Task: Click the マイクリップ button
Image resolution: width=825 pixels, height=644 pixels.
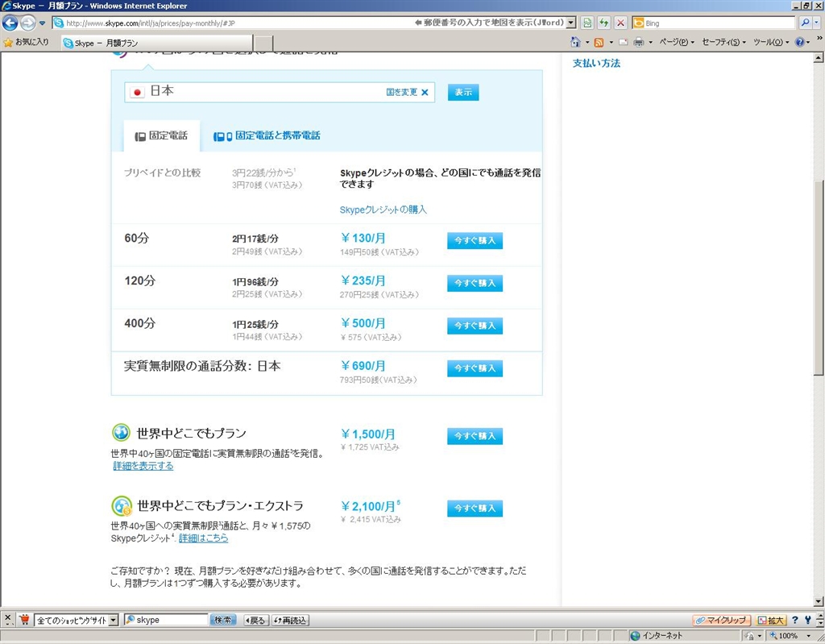Action: (x=721, y=621)
